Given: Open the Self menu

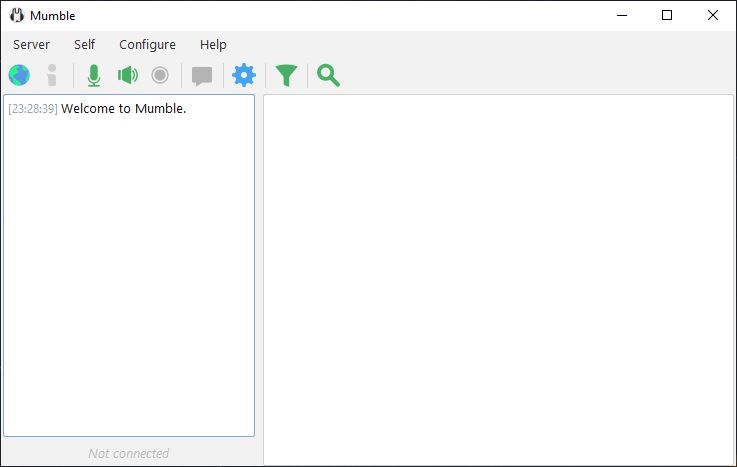Looking at the screenshot, I should point(84,45).
